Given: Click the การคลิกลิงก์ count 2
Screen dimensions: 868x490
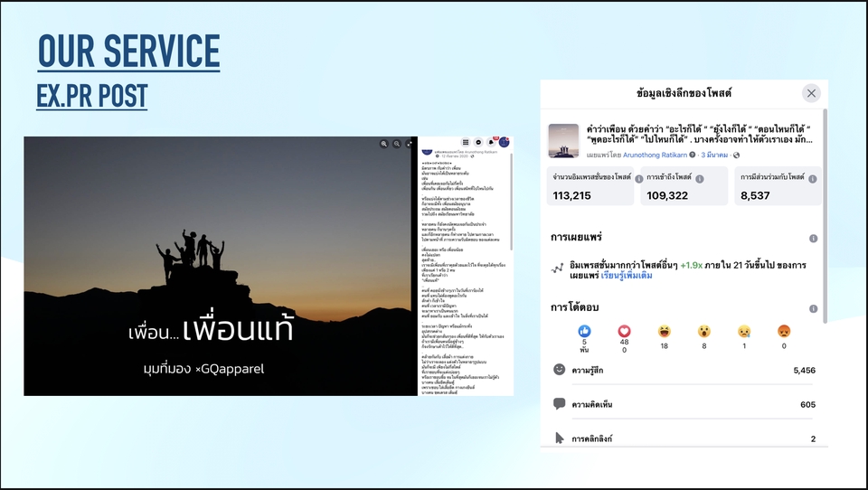Looking at the screenshot, I should pos(813,439).
